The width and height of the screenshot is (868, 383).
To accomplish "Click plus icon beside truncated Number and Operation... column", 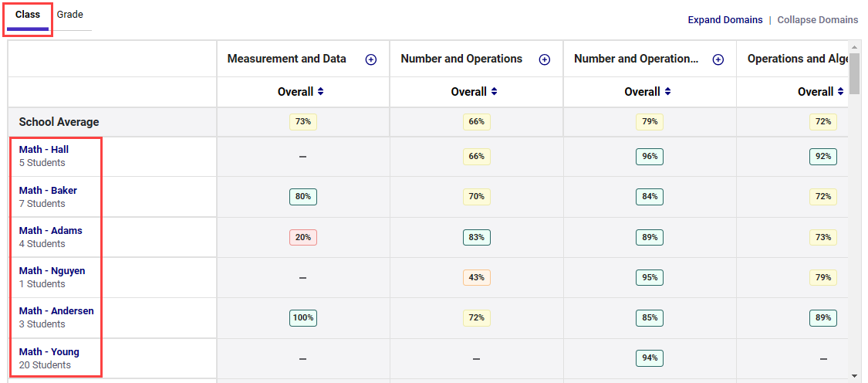I will tap(718, 59).
